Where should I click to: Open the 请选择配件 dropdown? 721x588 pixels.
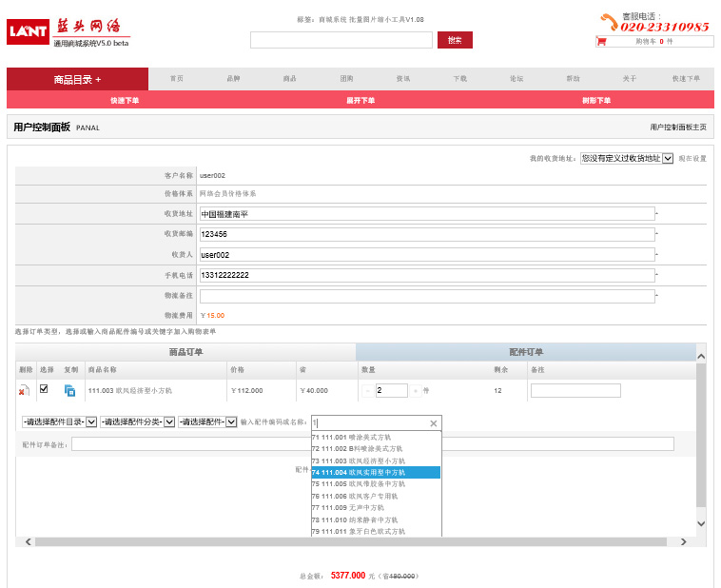[207, 421]
